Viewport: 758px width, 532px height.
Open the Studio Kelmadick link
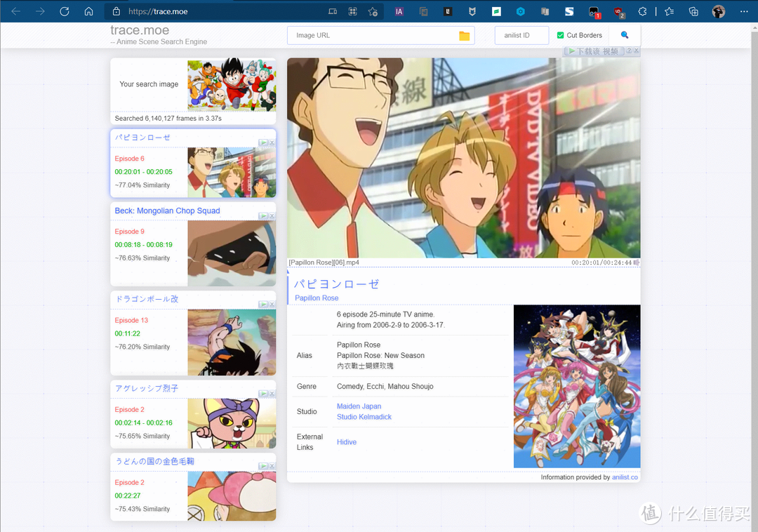[364, 417]
